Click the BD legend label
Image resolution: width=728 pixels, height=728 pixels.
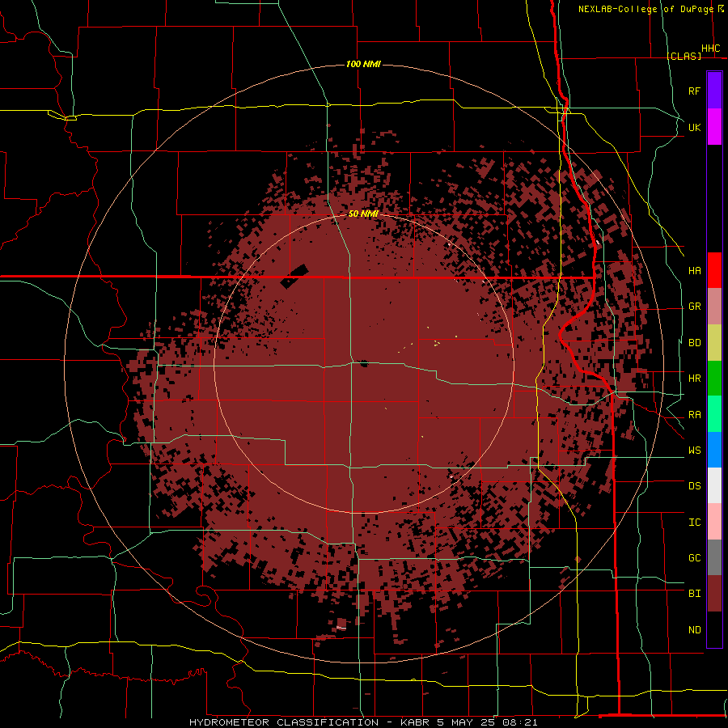(x=694, y=343)
